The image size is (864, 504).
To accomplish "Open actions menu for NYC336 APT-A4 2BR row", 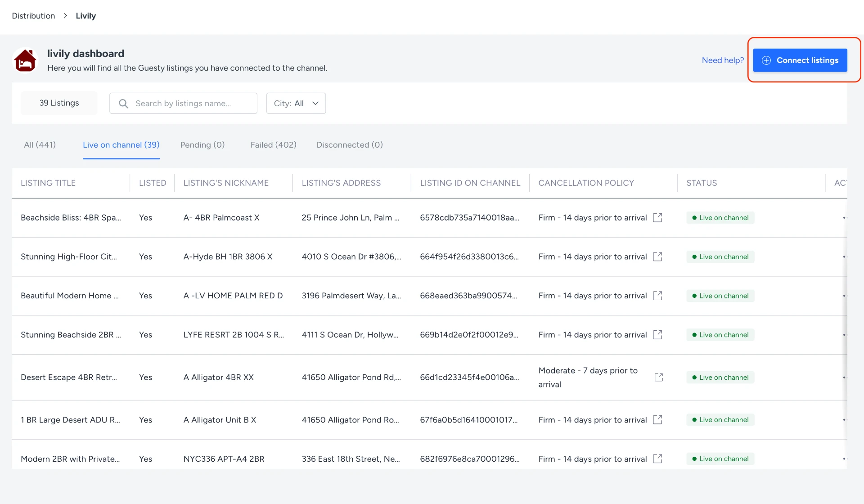I will pyautogui.click(x=845, y=459).
